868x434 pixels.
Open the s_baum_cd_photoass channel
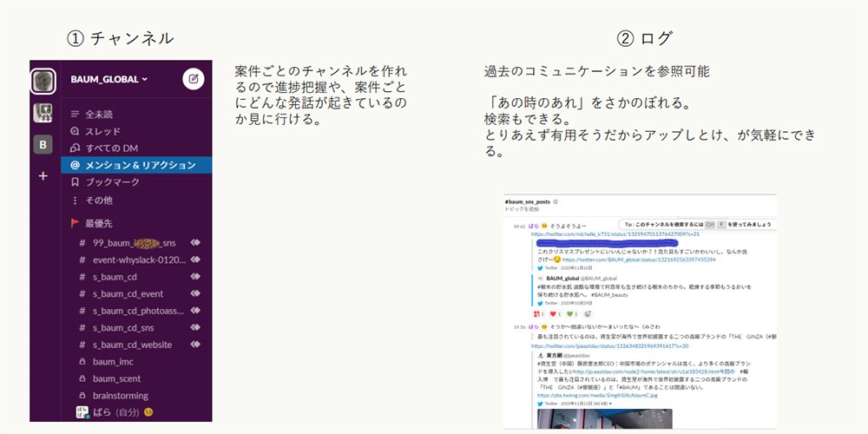click(136, 311)
